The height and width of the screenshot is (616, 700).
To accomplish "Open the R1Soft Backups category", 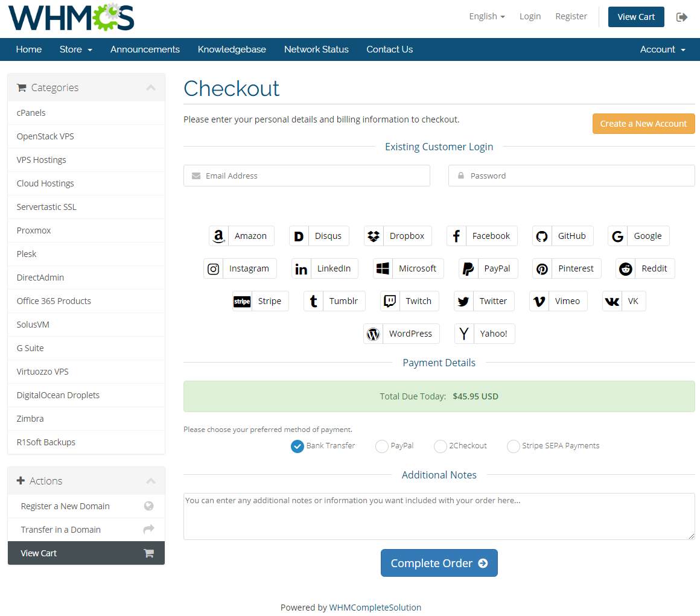I will 86,442.
